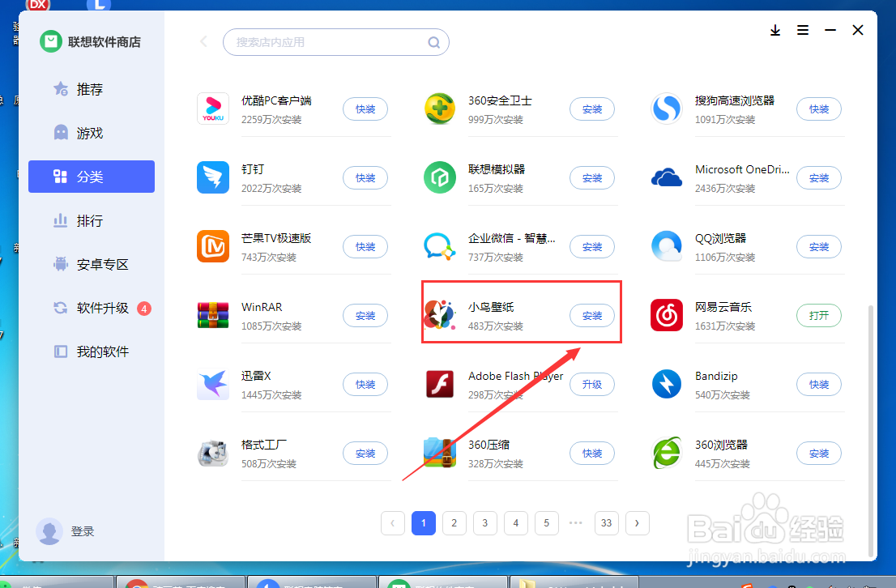The height and width of the screenshot is (588, 896).
Task: Open the hamburger menu at top right
Action: coord(803,30)
